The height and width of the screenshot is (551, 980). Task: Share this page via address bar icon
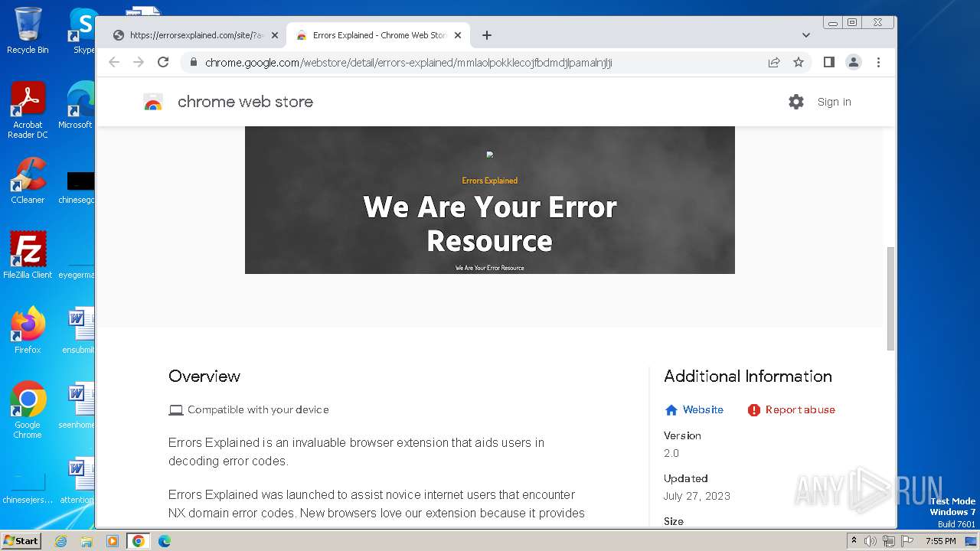(774, 63)
